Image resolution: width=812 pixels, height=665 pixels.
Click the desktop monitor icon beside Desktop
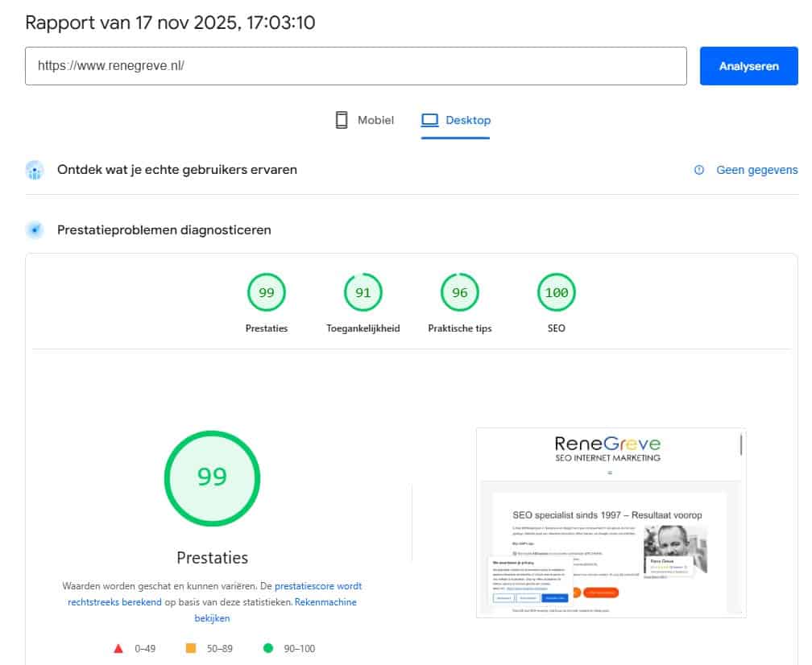tap(429, 119)
